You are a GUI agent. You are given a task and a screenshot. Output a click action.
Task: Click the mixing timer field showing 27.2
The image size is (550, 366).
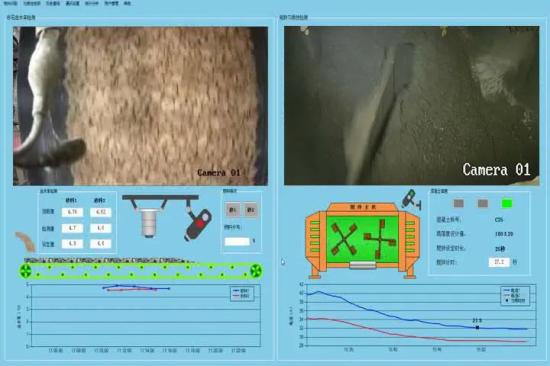499,262
